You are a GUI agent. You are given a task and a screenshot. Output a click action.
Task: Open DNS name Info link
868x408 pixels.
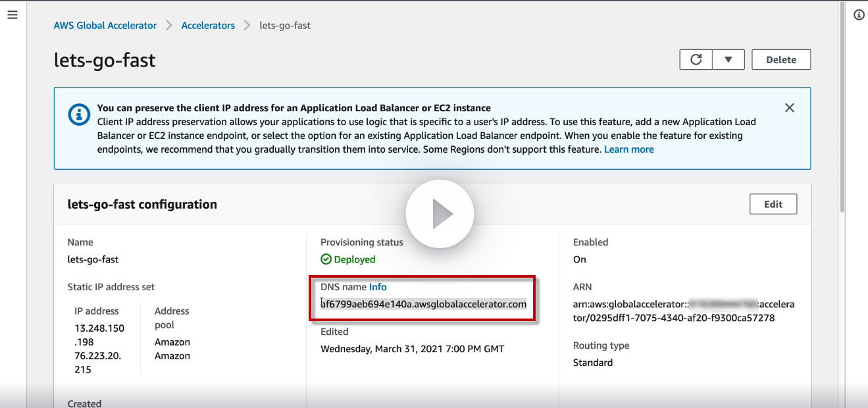coord(378,287)
